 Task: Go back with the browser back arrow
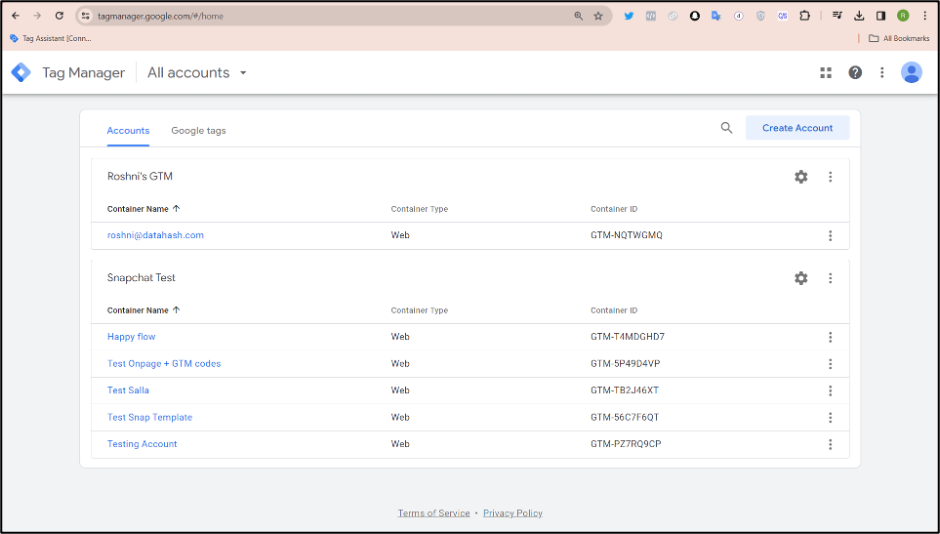[16, 16]
